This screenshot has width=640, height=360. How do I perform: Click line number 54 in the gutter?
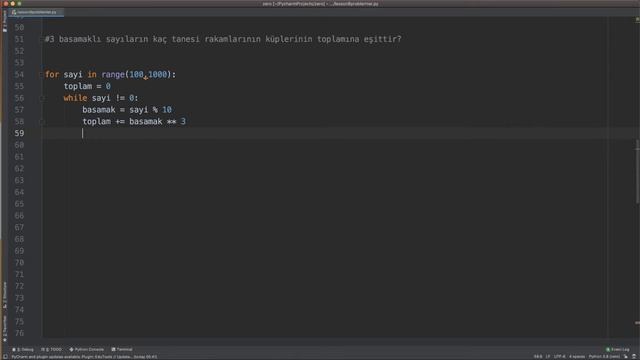coord(19,75)
